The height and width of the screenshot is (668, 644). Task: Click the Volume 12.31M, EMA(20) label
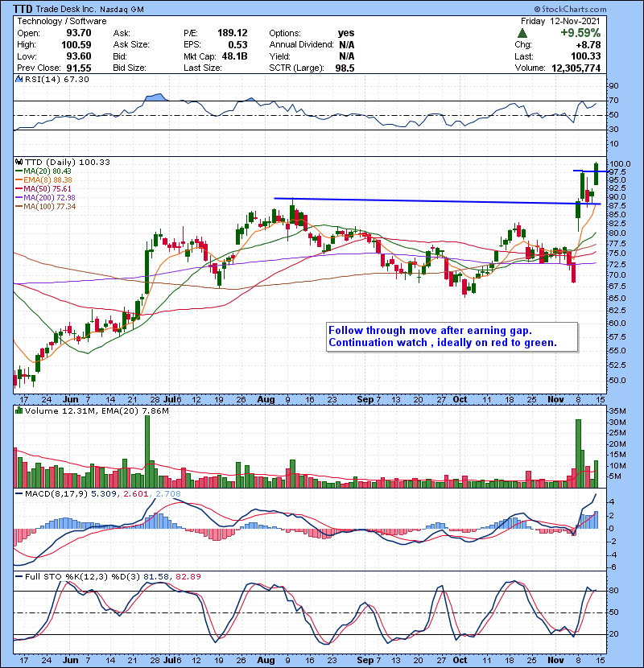point(97,411)
